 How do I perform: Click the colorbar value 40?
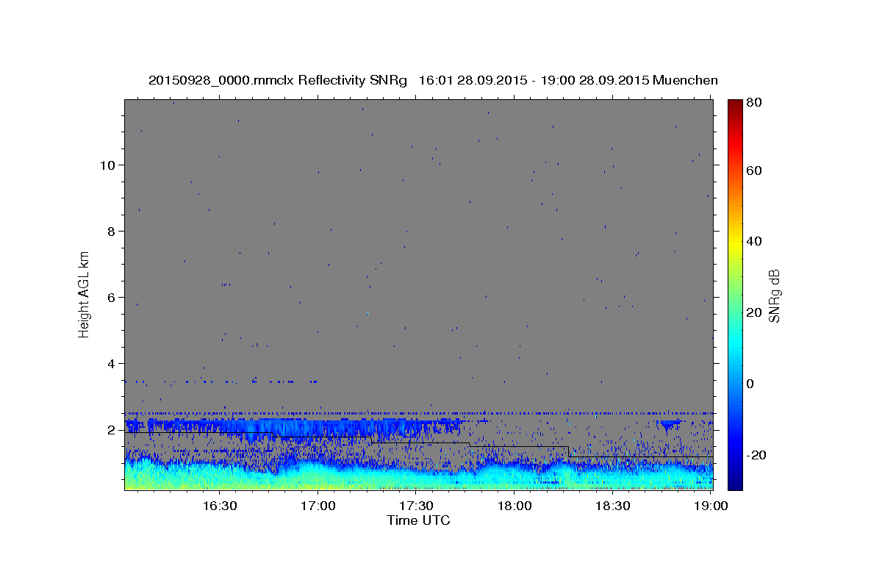click(754, 242)
